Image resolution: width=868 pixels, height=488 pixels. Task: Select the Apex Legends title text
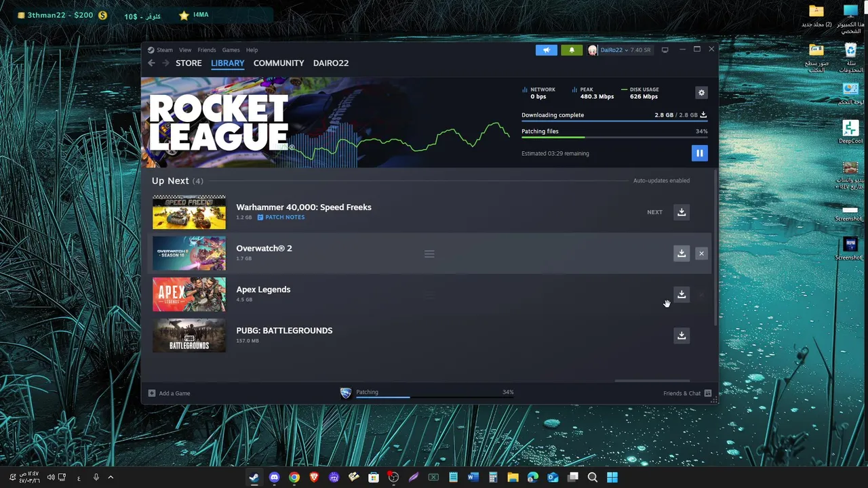(x=263, y=289)
